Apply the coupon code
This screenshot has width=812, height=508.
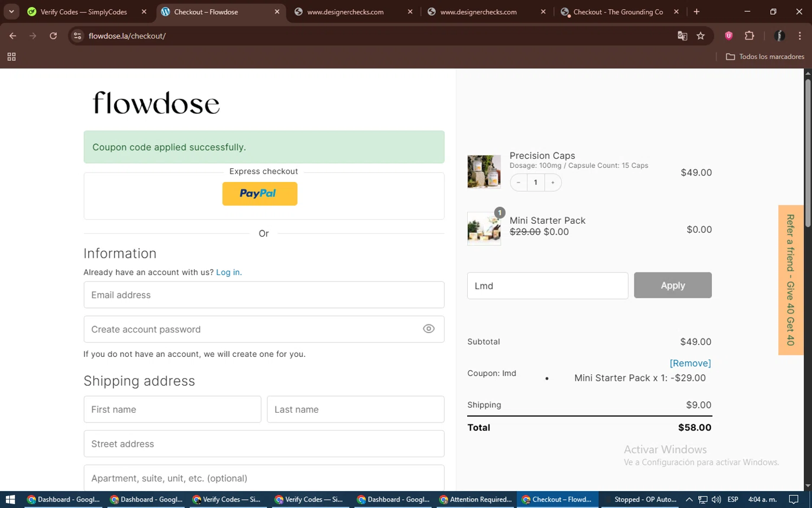[673, 285]
